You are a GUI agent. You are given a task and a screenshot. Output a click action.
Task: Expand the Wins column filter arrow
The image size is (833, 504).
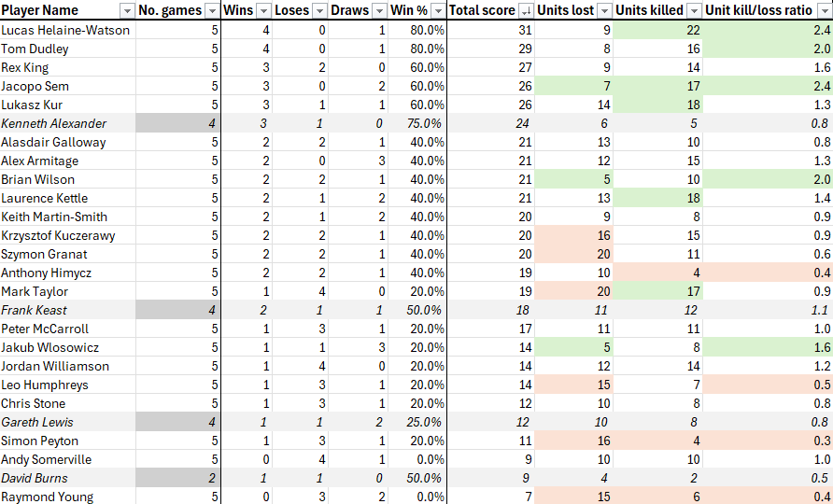coord(263,10)
